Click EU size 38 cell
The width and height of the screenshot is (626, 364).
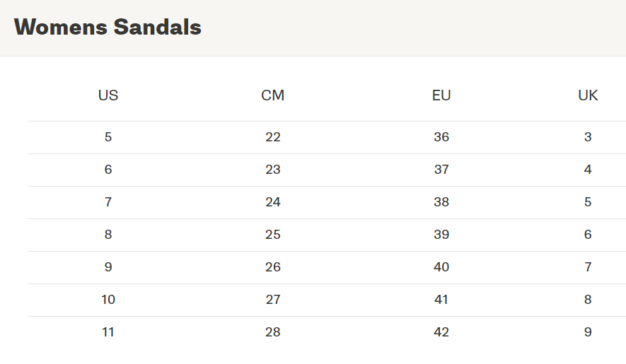(441, 202)
